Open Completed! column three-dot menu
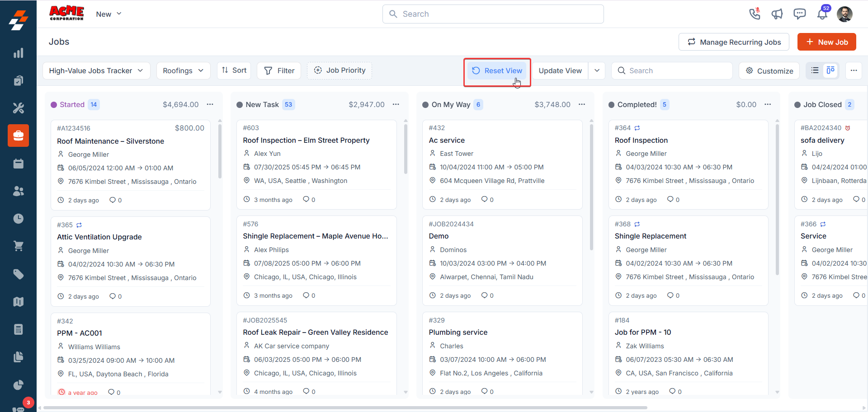 (x=768, y=104)
